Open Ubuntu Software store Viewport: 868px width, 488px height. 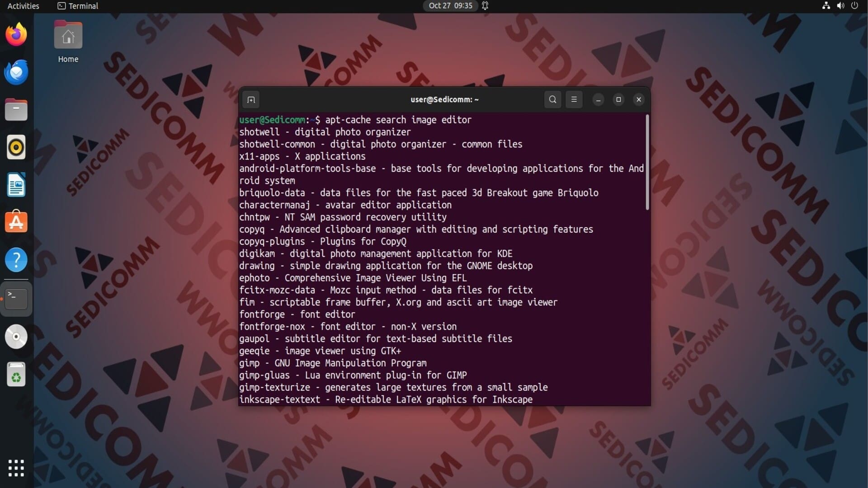pos(16,222)
